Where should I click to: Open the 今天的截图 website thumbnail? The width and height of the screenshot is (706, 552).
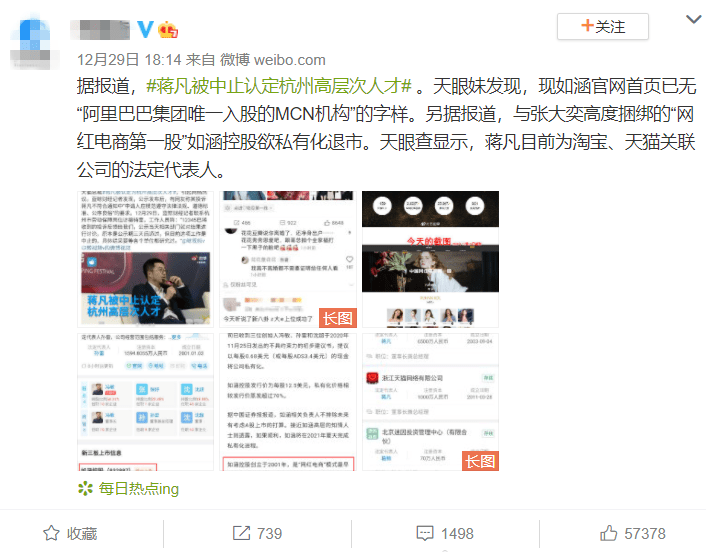tap(430, 259)
